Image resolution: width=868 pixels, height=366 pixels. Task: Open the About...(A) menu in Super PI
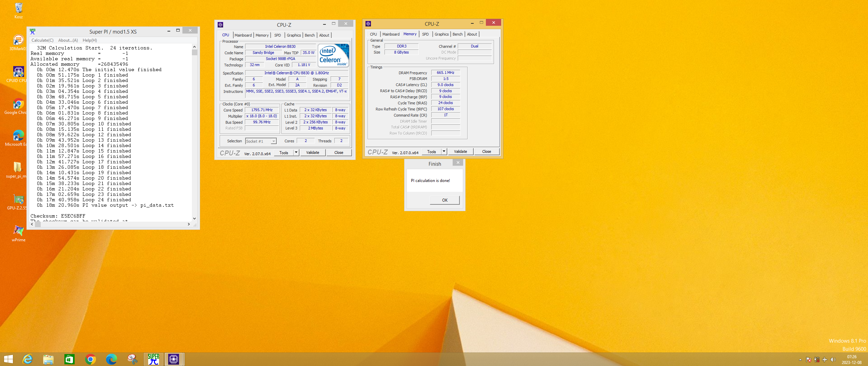pyautogui.click(x=68, y=40)
